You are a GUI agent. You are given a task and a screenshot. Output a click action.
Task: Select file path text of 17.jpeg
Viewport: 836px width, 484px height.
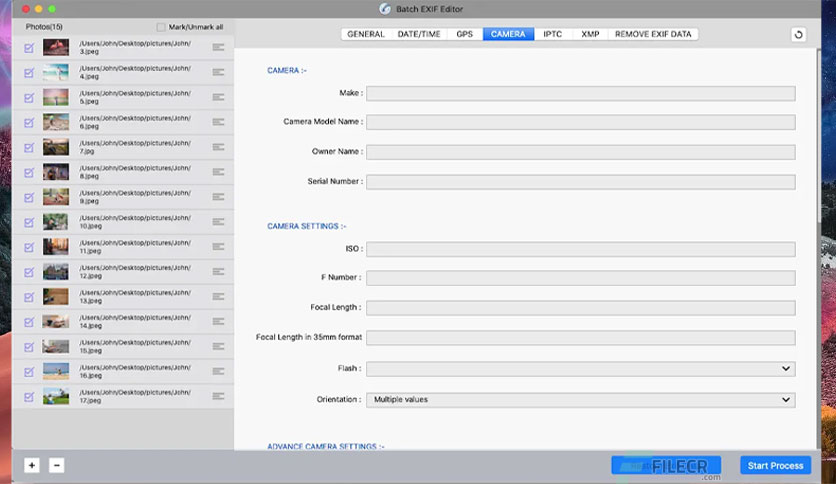135,396
